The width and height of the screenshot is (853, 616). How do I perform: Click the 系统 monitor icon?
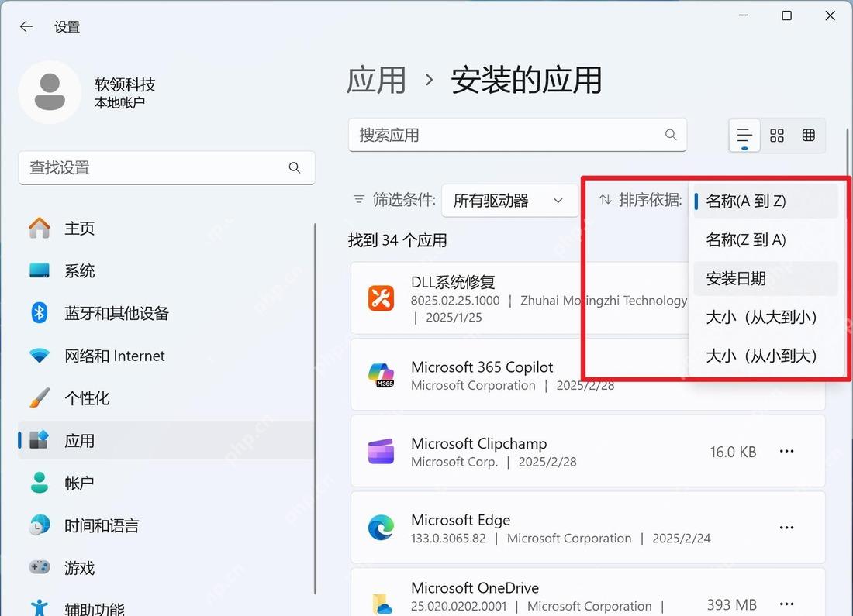[x=40, y=270]
